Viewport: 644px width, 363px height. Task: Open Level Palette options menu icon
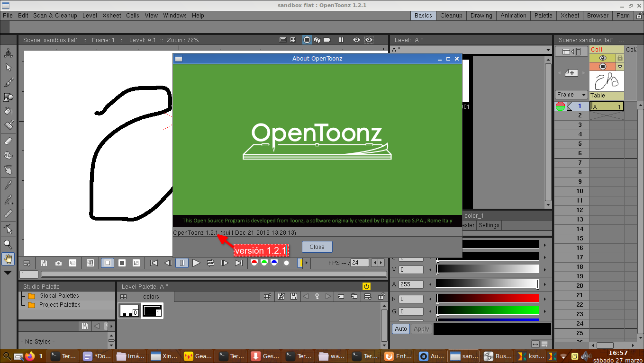368,296
